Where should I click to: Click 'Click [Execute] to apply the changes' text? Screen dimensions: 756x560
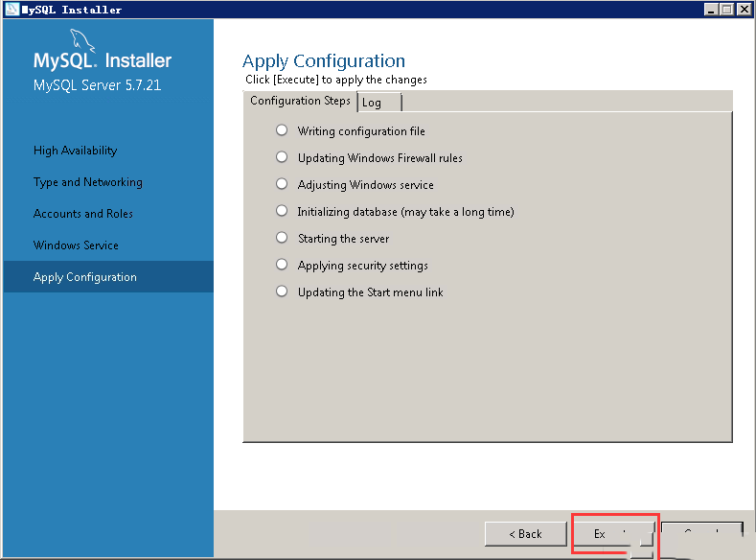(x=336, y=80)
